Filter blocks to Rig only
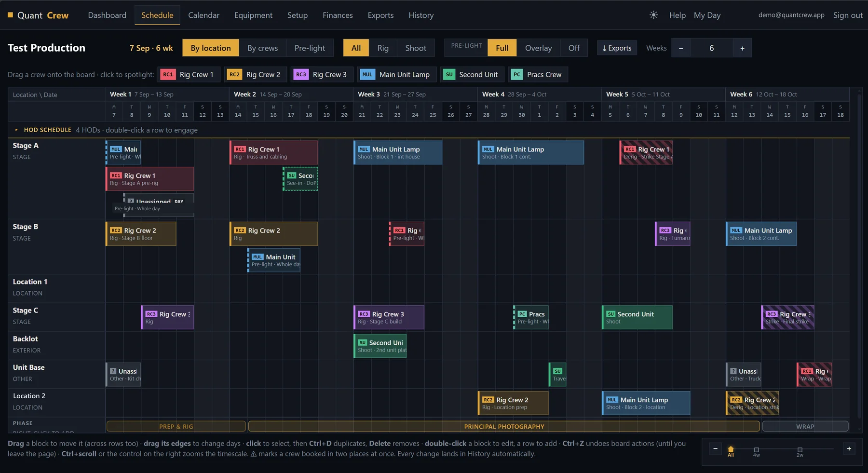The image size is (868, 473). [383, 48]
